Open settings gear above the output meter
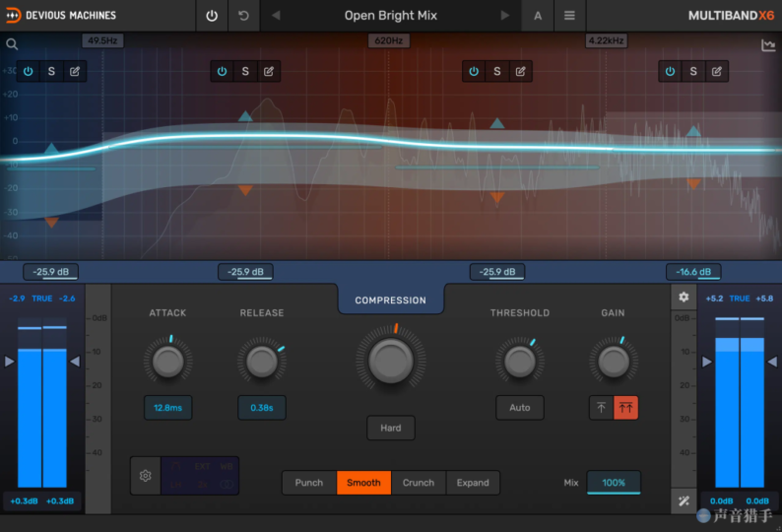The height and width of the screenshot is (532, 782). point(684,297)
